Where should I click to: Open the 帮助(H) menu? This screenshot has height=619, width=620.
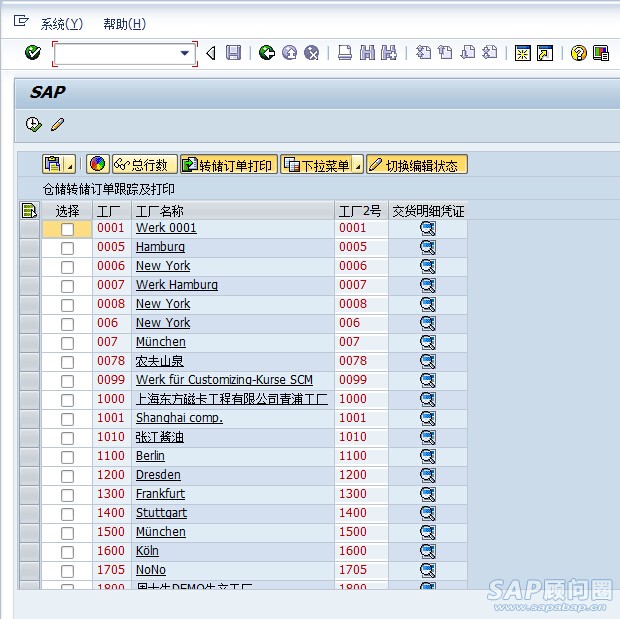point(125,24)
